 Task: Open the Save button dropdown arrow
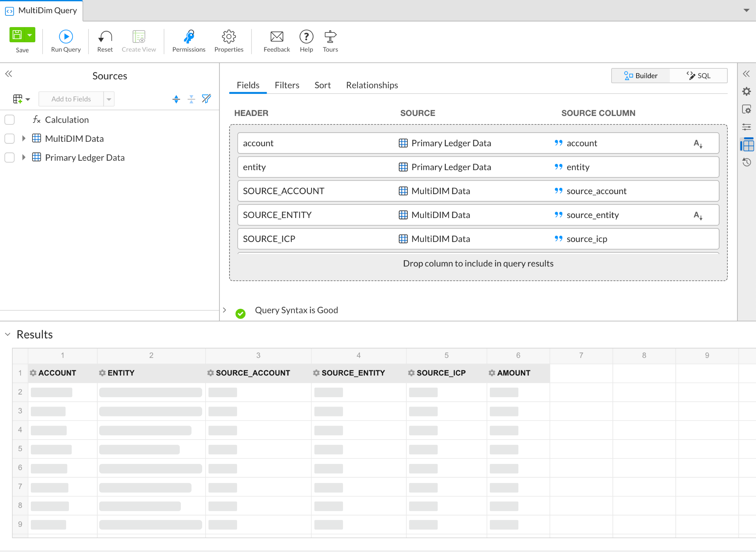click(x=29, y=34)
